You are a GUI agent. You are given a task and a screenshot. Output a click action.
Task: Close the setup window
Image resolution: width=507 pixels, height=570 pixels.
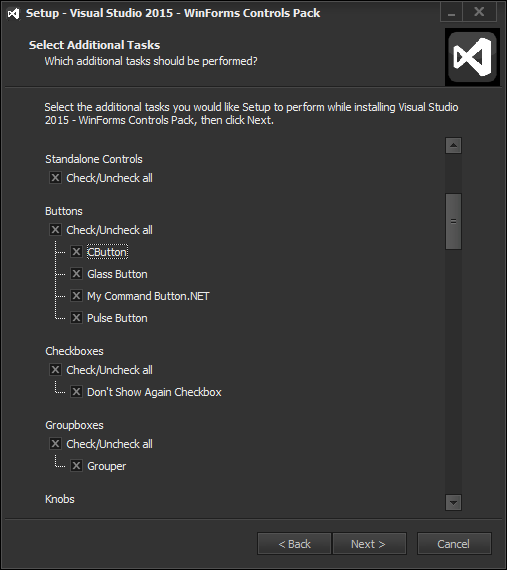tap(479, 13)
